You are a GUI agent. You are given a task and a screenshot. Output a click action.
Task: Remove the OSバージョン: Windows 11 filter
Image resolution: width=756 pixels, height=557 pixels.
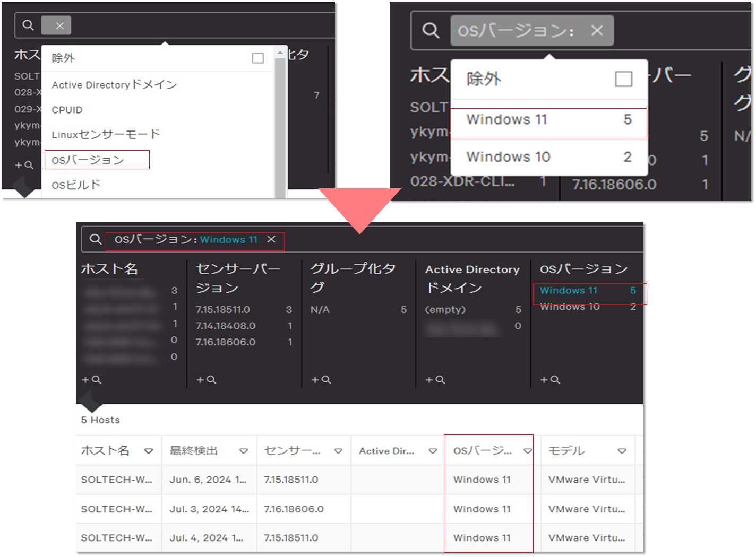coord(271,239)
